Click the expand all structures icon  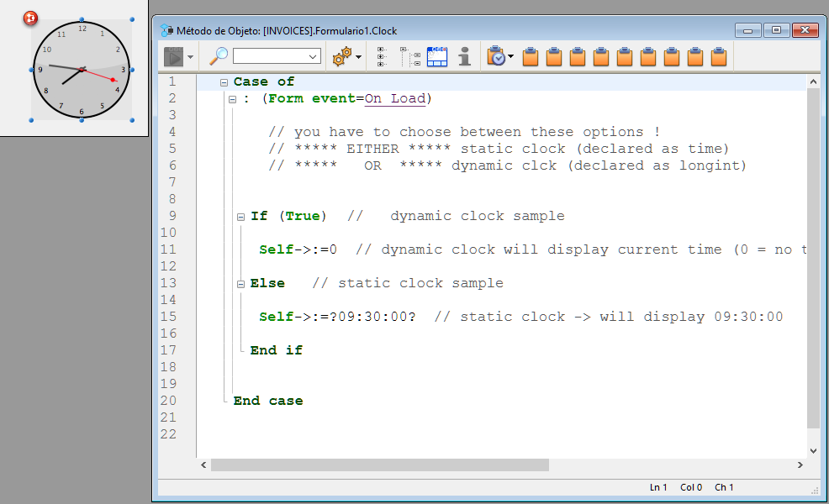383,56
